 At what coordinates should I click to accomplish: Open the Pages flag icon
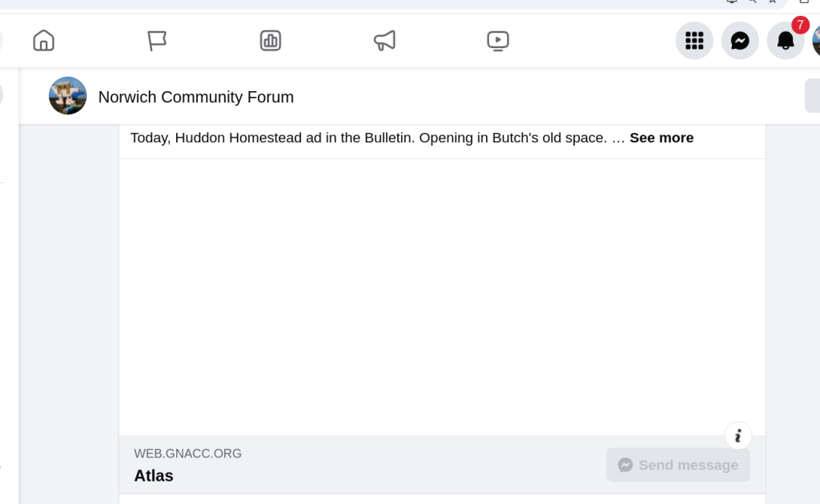click(157, 41)
